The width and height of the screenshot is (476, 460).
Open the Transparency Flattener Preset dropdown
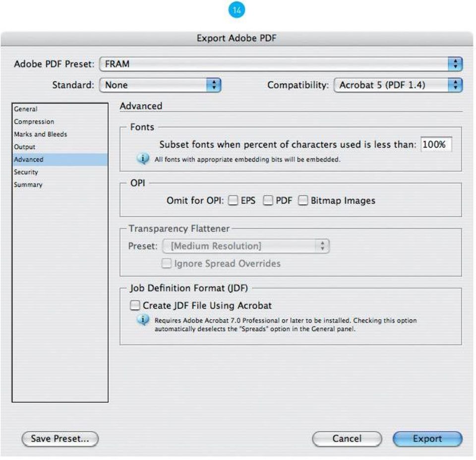click(x=246, y=246)
